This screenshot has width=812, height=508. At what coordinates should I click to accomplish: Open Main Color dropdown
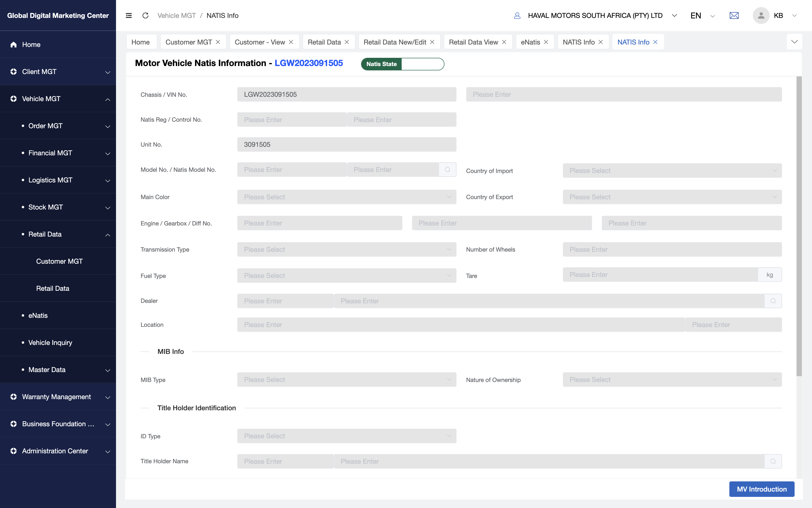pyautogui.click(x=347, y=197)
